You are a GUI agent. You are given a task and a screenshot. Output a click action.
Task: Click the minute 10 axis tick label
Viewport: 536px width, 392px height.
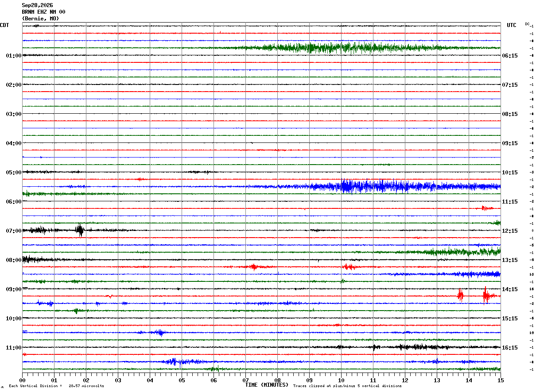pyautogui.click(x=341, y=380)
